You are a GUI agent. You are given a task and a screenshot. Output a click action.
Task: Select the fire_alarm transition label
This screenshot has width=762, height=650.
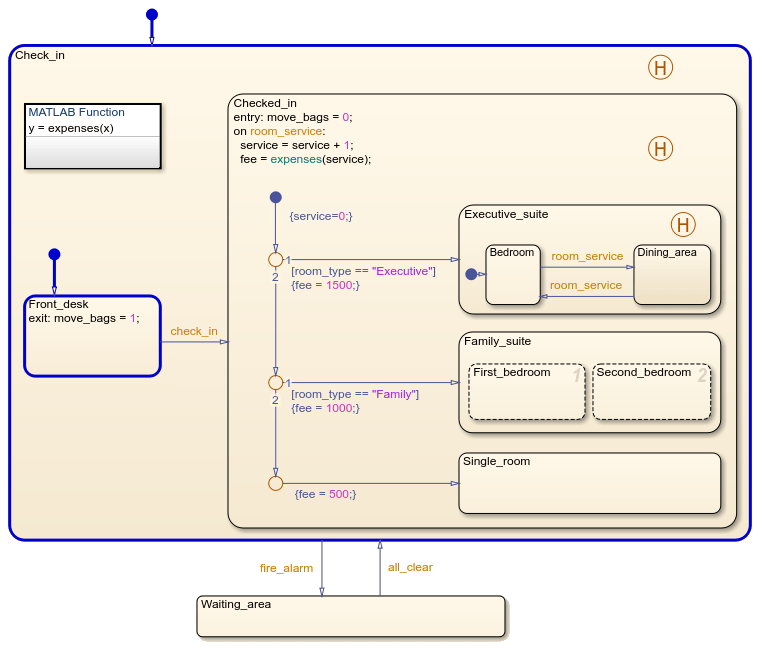tap(286, 568)
